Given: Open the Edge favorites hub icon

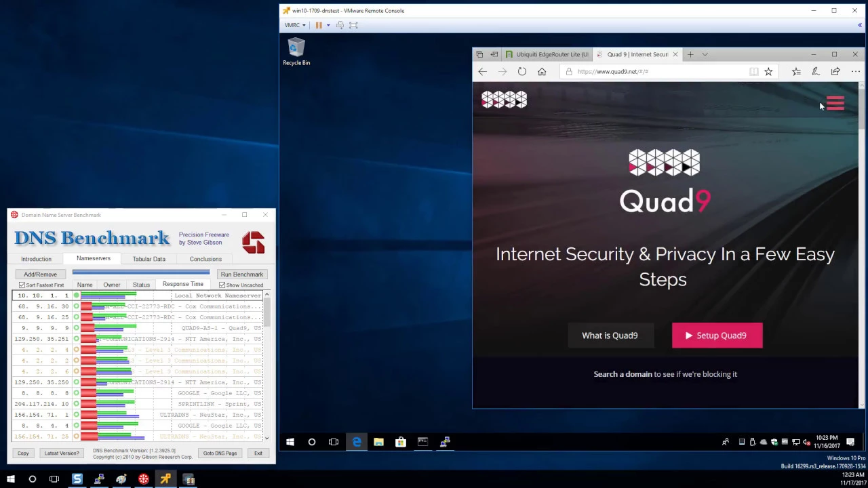Looking at the screenshot, I should pyautogui.click(x=796, y=72).
